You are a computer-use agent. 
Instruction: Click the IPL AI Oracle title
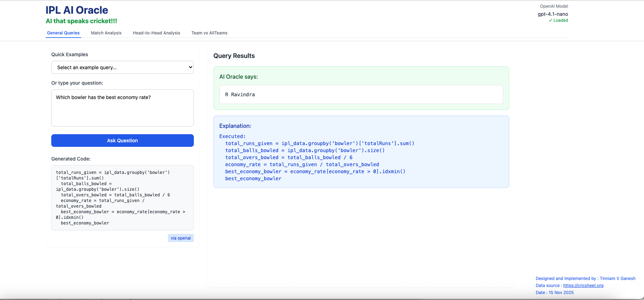tap(77, 10)
